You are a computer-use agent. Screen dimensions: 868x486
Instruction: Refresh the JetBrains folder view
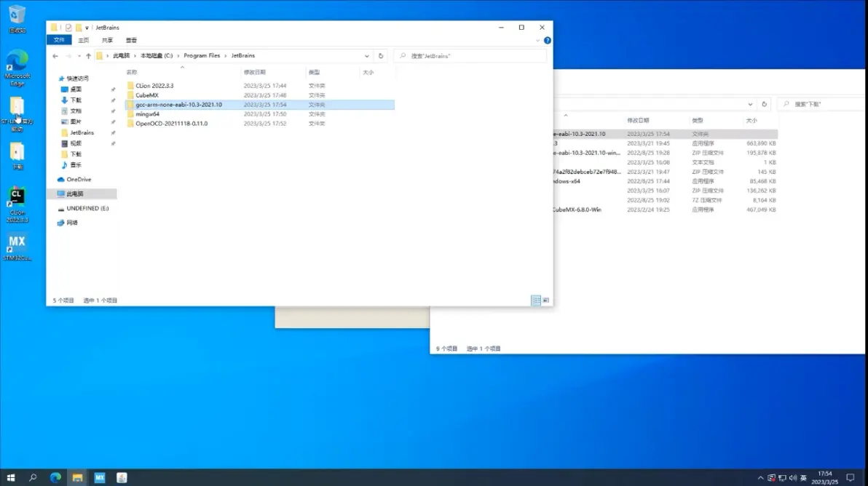[381, 56]
